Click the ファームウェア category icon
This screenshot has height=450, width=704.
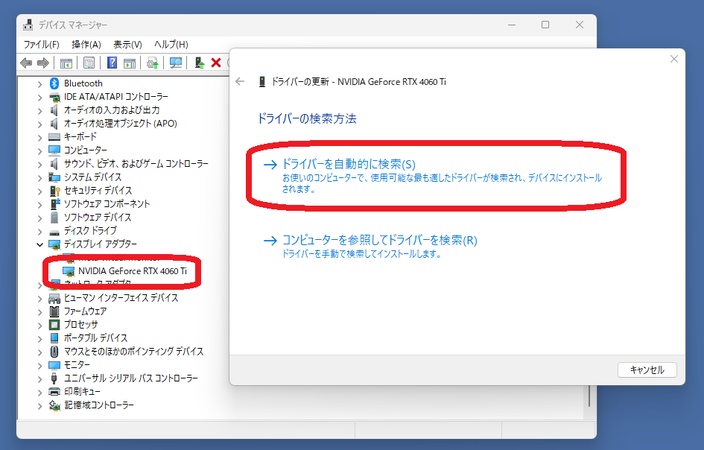(54, 311)
